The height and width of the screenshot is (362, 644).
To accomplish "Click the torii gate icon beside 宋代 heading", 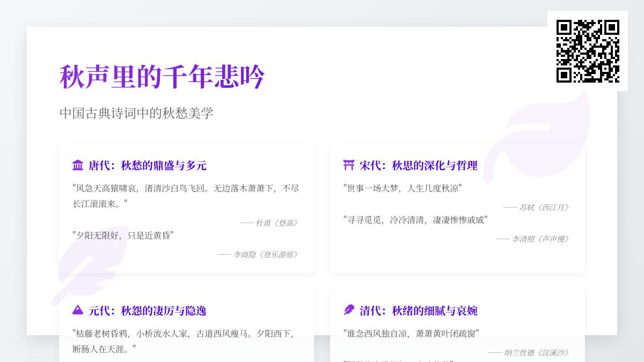I will click(349, 165).
